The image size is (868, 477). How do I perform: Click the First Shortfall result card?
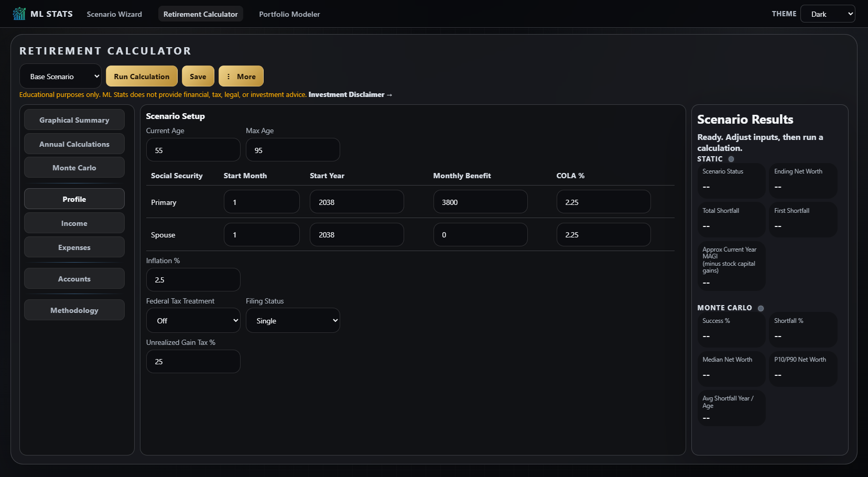pyautogui.click(x=803, y=220)
